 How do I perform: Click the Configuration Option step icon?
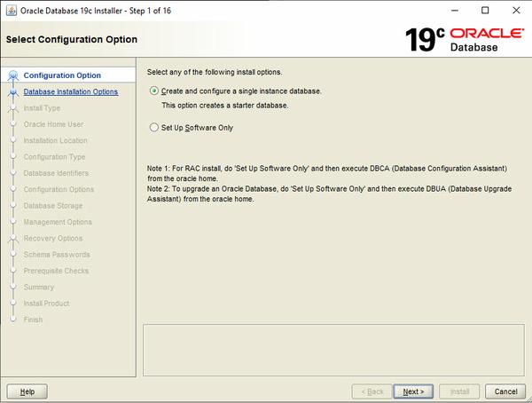pyautogui.click(x=12, y=75)
